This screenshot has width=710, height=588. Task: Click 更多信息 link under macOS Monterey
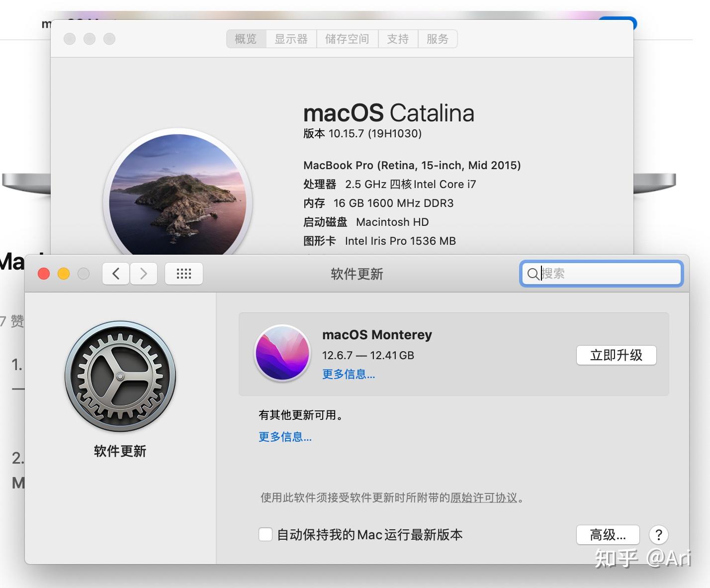[349, 374]
